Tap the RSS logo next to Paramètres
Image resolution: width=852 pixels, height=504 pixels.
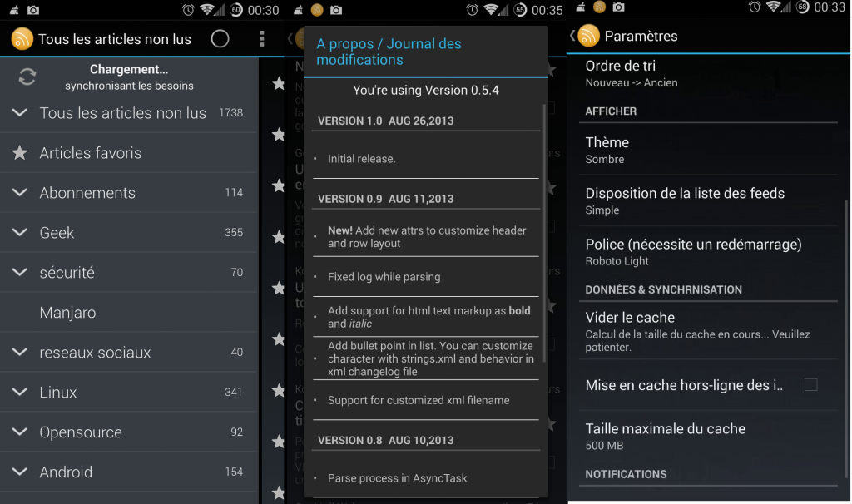[x=588, y=36]
